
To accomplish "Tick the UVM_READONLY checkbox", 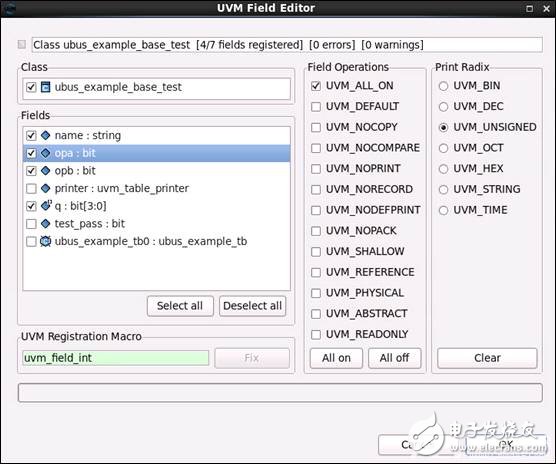I will pos(316,334).
